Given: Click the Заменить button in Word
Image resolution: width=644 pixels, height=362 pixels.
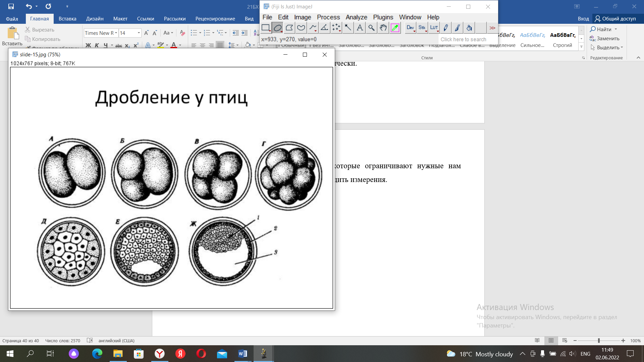Looking at the screenshot, I should tap(604, 39).
